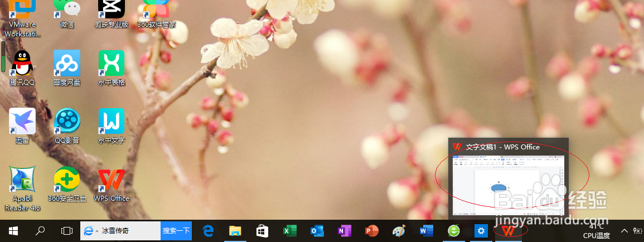Select the QQ影音 desktop icon
Screen dimensions: 644x242
pyautogui.click(x=67, y=125)
